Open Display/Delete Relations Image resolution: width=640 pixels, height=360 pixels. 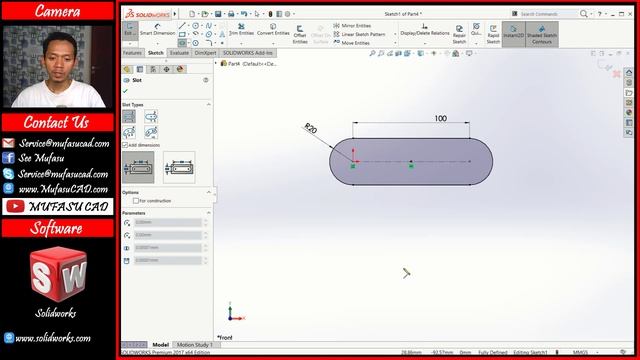424,30
